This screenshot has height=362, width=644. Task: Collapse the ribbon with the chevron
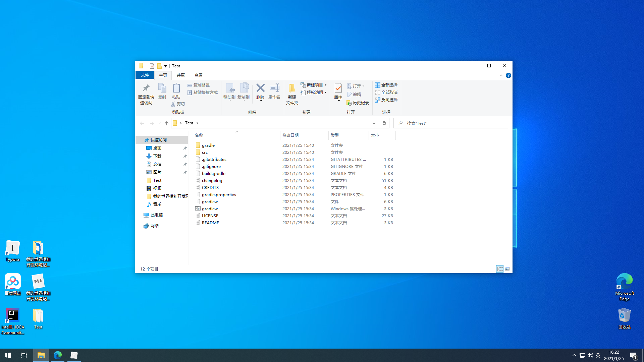pos(501,75)
